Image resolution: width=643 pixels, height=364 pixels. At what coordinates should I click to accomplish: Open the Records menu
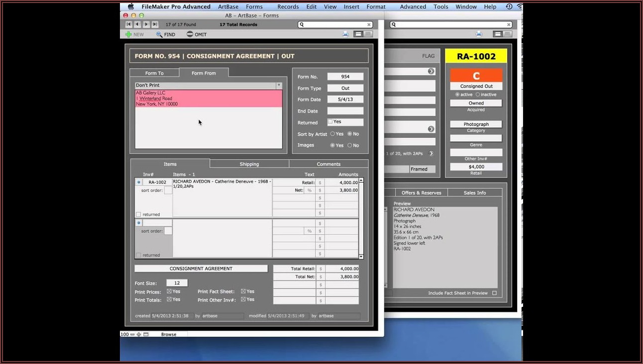(288, 6)
